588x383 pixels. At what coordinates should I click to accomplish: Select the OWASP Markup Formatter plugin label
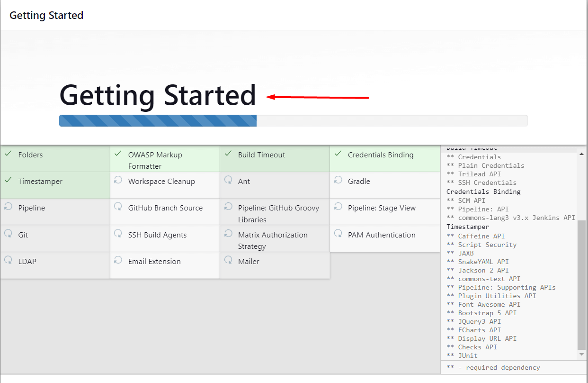pos(155,161)
